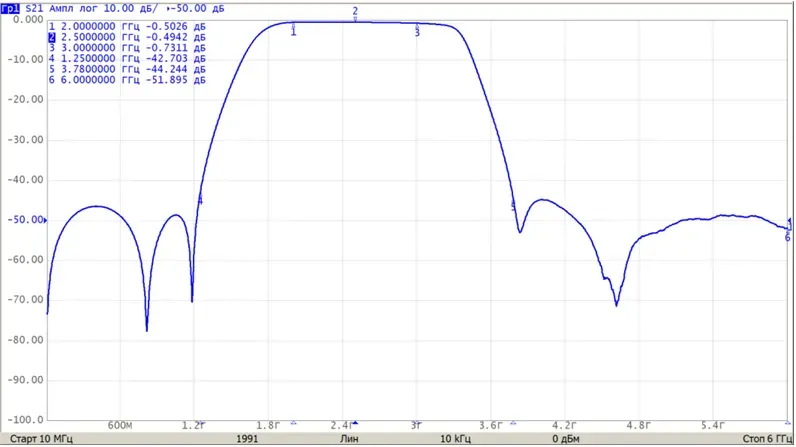This screenshot has width=796, height=447.
Task: Click active marker 2 at passband top
Action: tap(355, 14)
